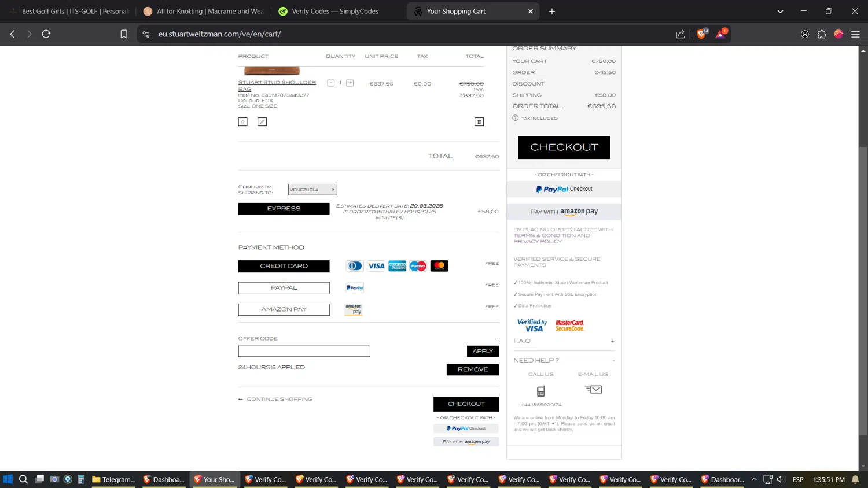Click the small Pay with Amazon Pay button

466,442
